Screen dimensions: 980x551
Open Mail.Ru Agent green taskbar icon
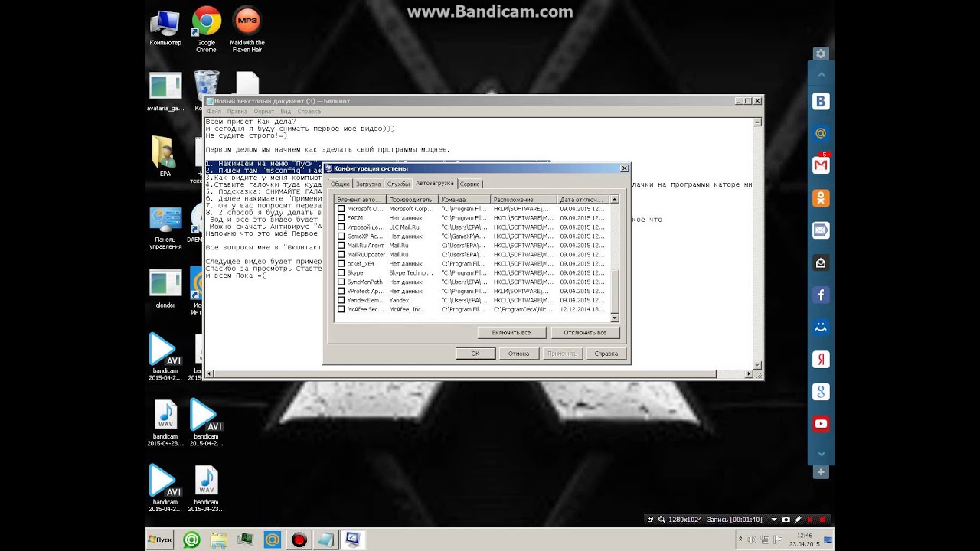(191, 540)
